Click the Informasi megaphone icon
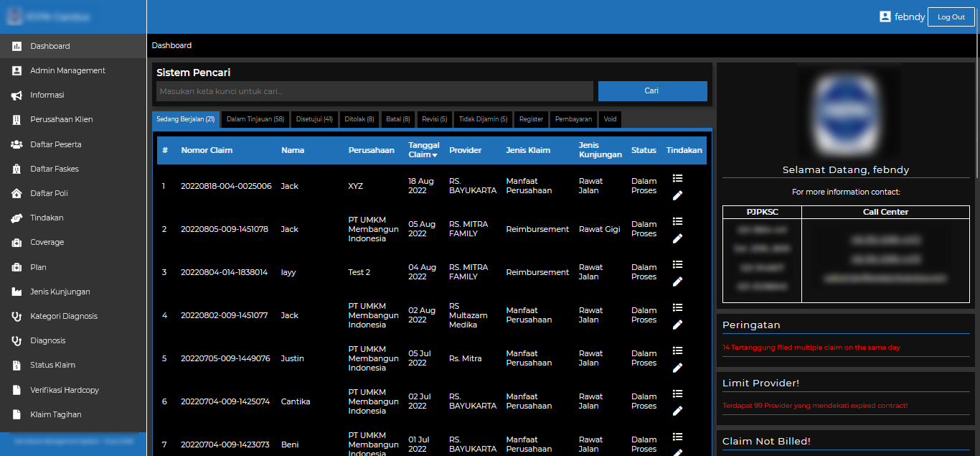The image size is (980, 456). point(17,96)
